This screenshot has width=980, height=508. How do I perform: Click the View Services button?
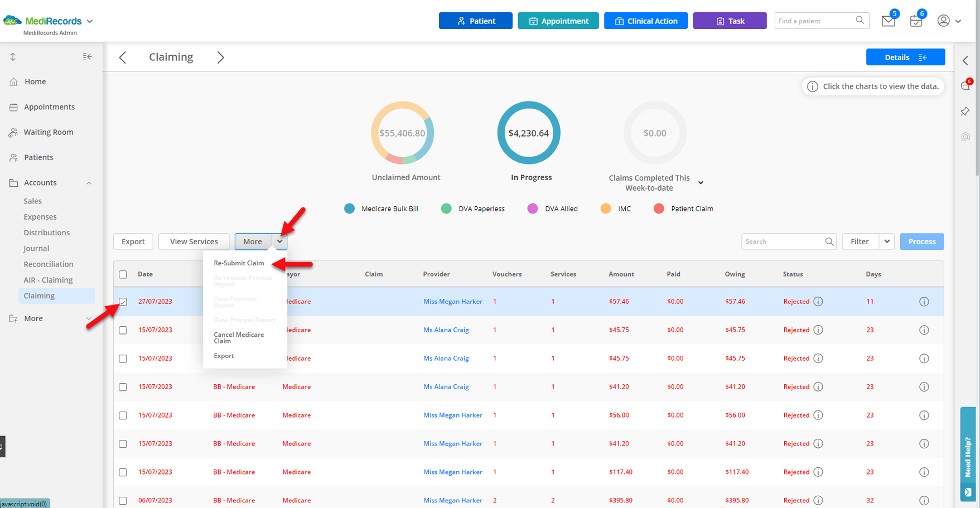pyautogui.click(x=194, y=241)
